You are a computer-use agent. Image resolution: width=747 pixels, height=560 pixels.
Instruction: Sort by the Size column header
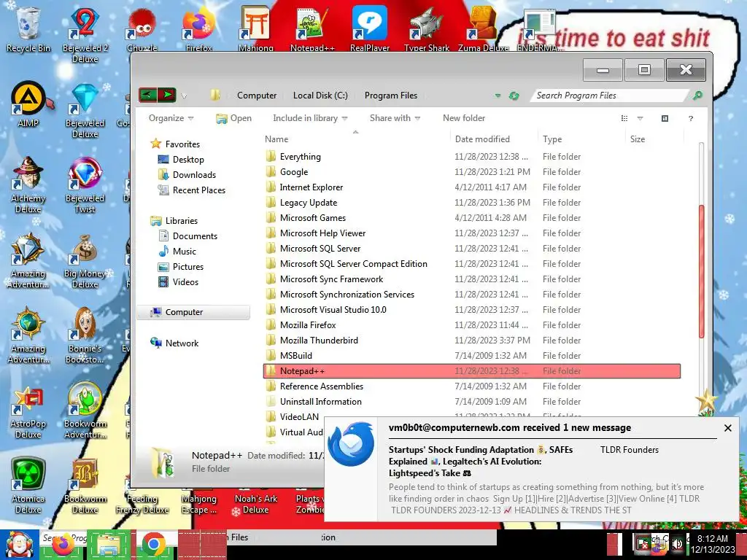[x=654, y=139]
